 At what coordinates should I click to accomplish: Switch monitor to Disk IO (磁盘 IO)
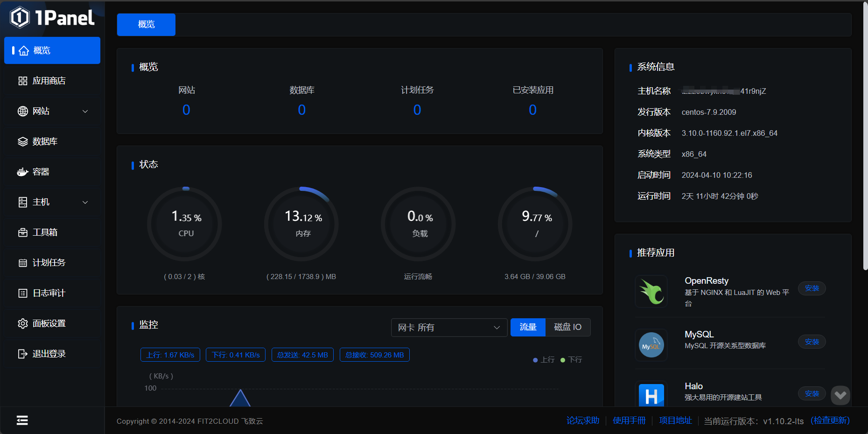567,327
